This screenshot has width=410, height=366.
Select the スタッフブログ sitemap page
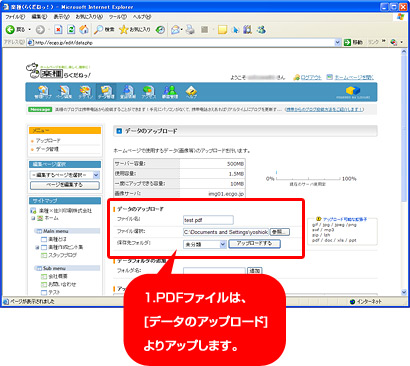pos(62,255)
